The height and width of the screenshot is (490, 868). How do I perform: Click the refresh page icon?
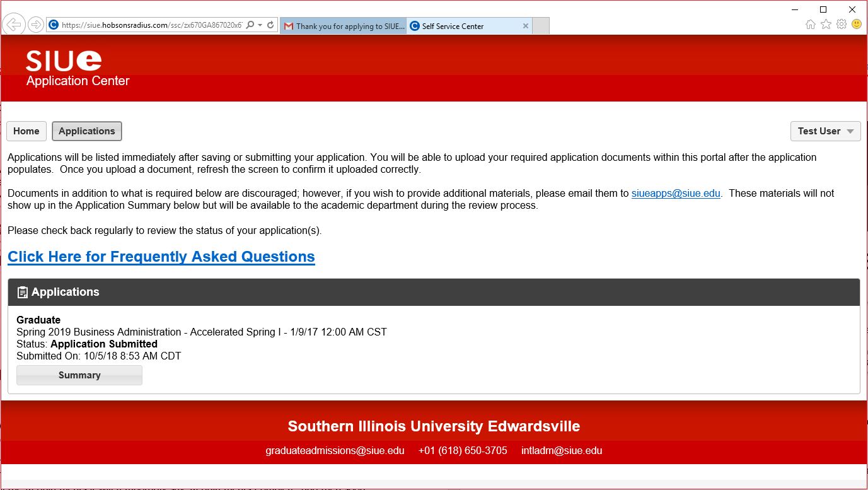pyautogui.click(x=270, y=25)
